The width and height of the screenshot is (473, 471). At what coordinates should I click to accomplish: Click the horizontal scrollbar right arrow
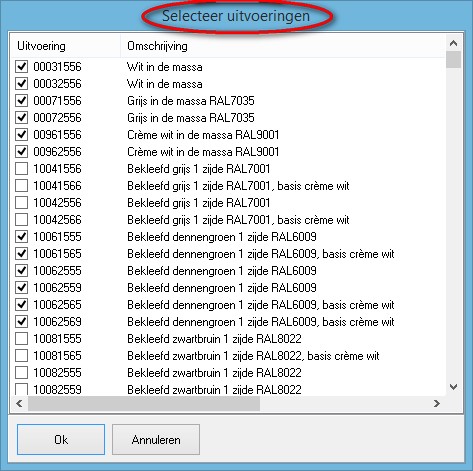click(437, 403)
